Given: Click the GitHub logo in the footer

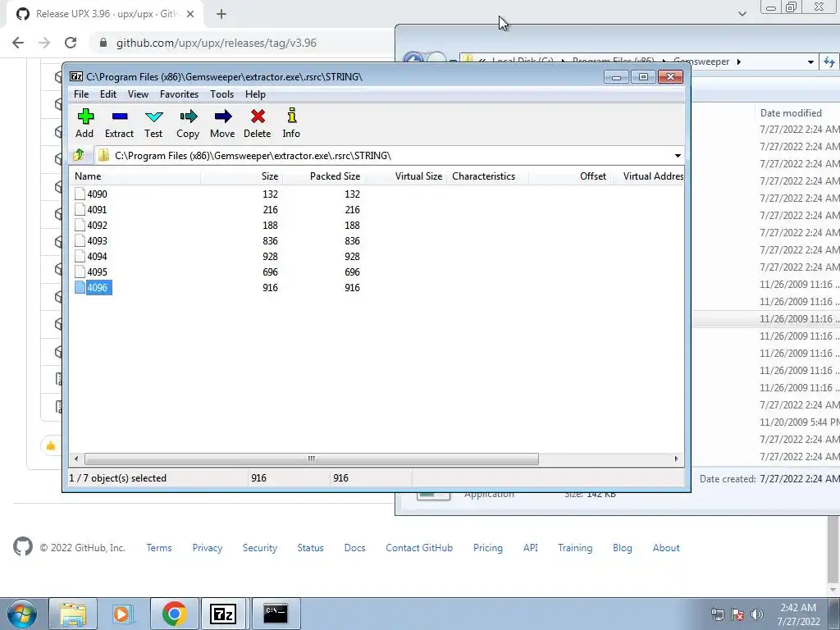Looking at the screenshot, I should click(x=22, y=547).
